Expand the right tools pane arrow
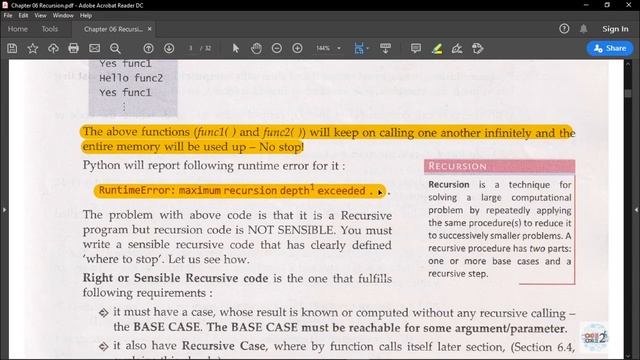Image resolution: width=640 pixels, height=360 pixels. coord(636,210)
